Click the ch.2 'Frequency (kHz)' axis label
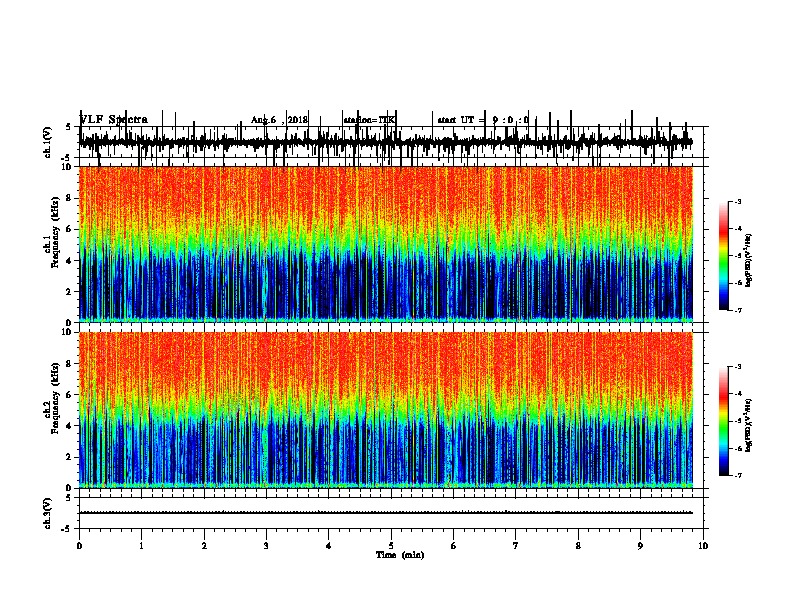This screenshot has height=612, width=792. [x=55, y=398]
